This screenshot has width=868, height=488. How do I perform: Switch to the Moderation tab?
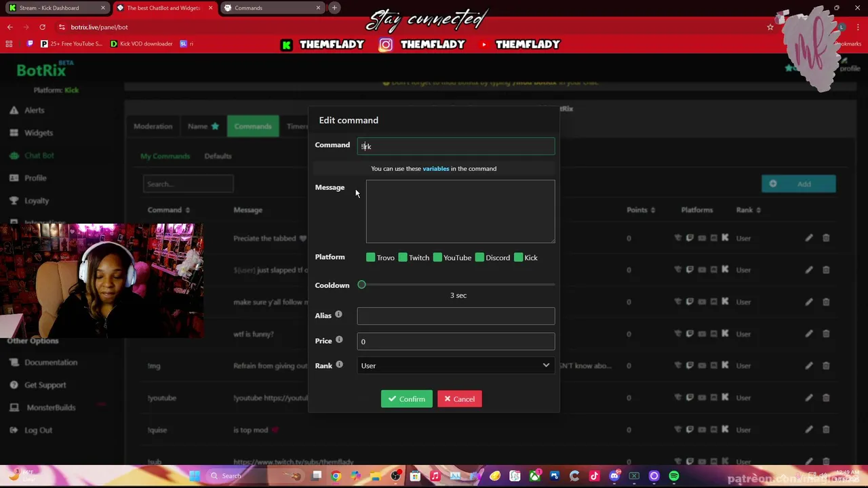pos(153,126)
